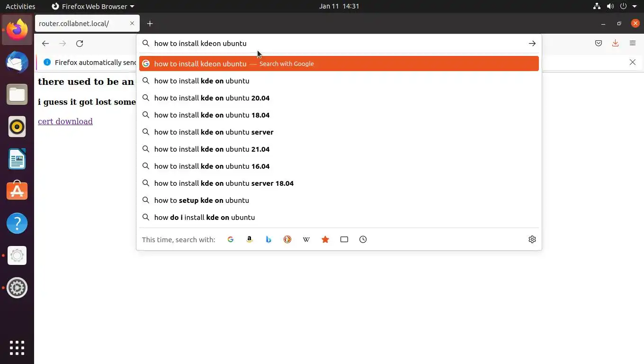Select highlighted 'Search with Google' suggestion
The height and width of the screenshot is (364, 644).
[x=339, y=64]
